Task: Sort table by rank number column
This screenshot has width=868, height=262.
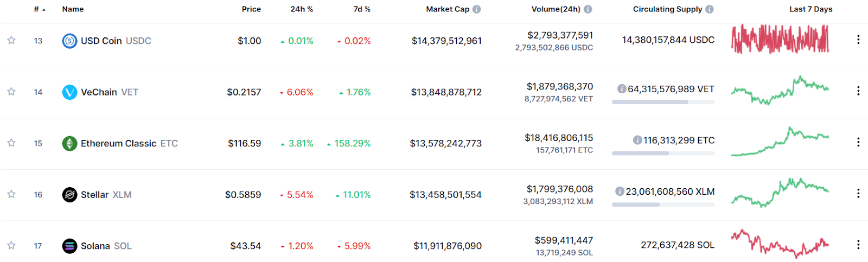Action: [x=39, y=9]
